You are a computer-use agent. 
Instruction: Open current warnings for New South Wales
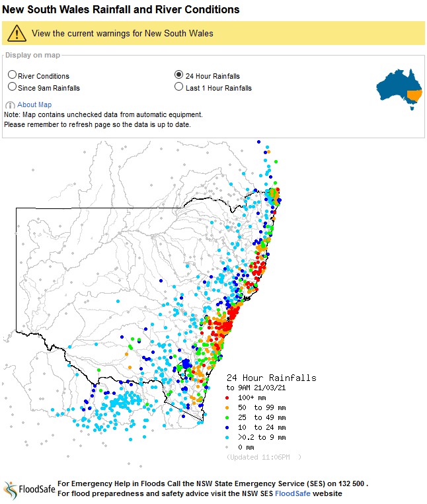[x=122, y=34]
